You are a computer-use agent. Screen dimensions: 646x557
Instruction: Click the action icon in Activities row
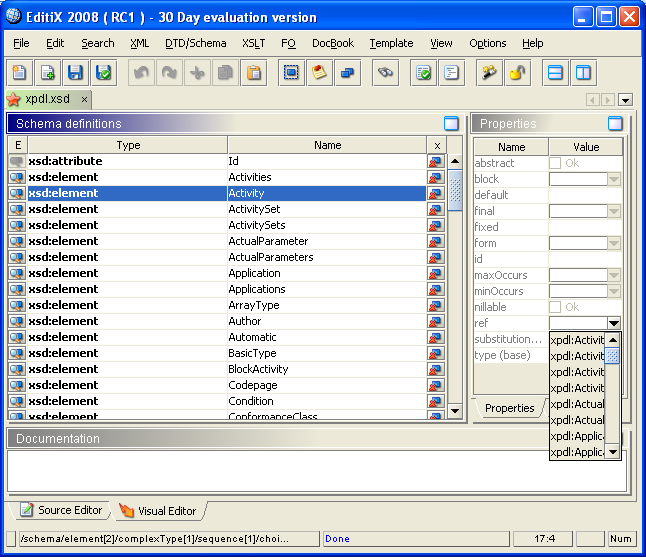click(x=435, y=177)
